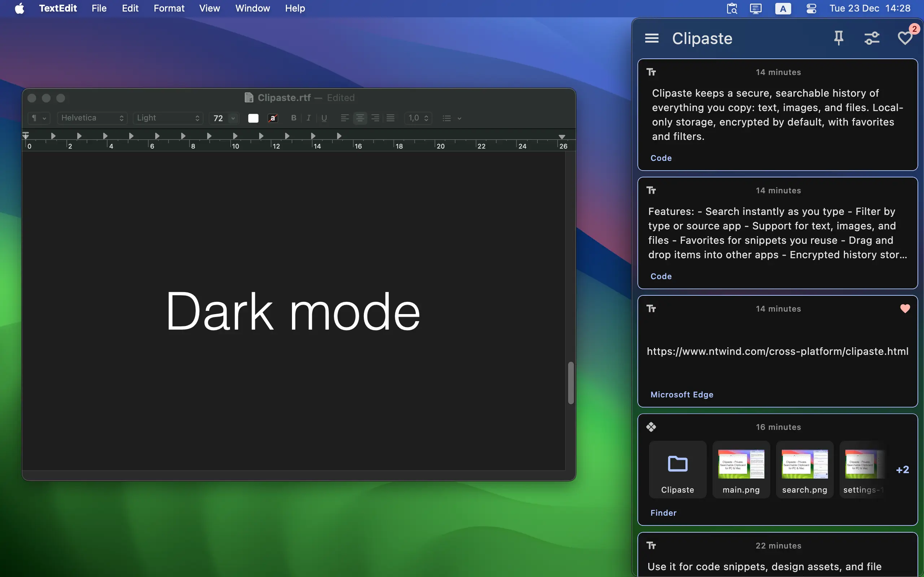Open the white text color swatch

[253, 118]
